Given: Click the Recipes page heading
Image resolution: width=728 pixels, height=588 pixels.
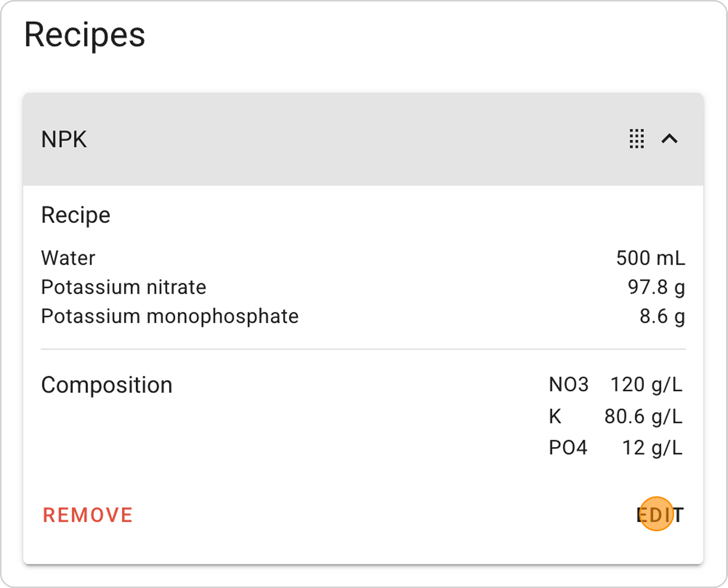Looking at the screenshot, I should [84, 35].
